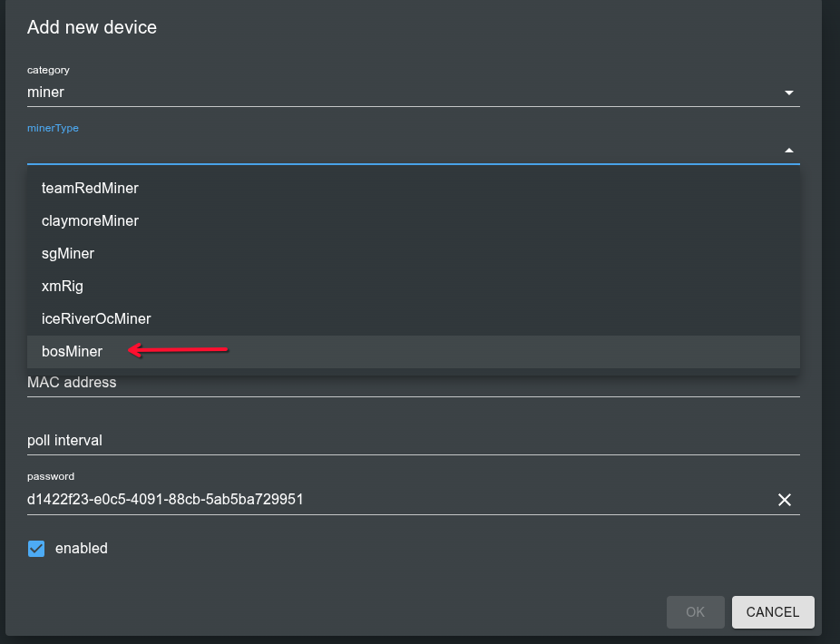Choose claymoreMiner option
Viewport: 840px width, 644px height.
coord(413,220)
